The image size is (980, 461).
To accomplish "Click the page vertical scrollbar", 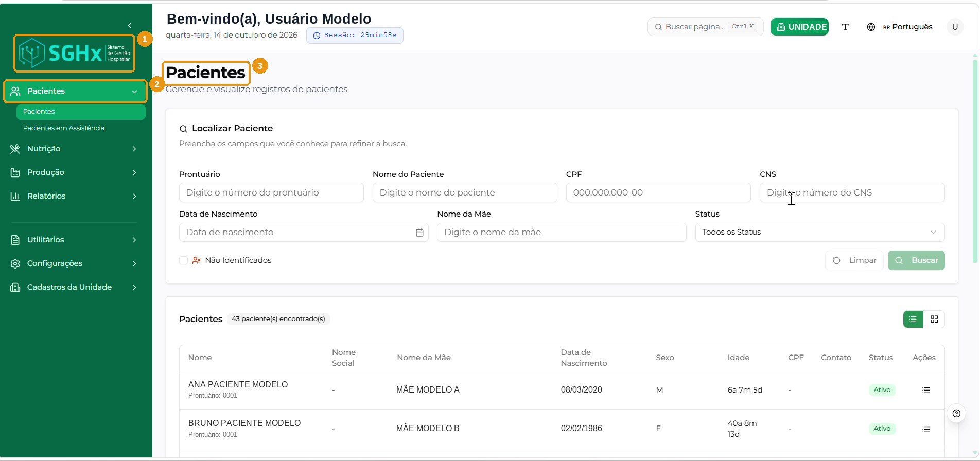I will pos(975,162).
